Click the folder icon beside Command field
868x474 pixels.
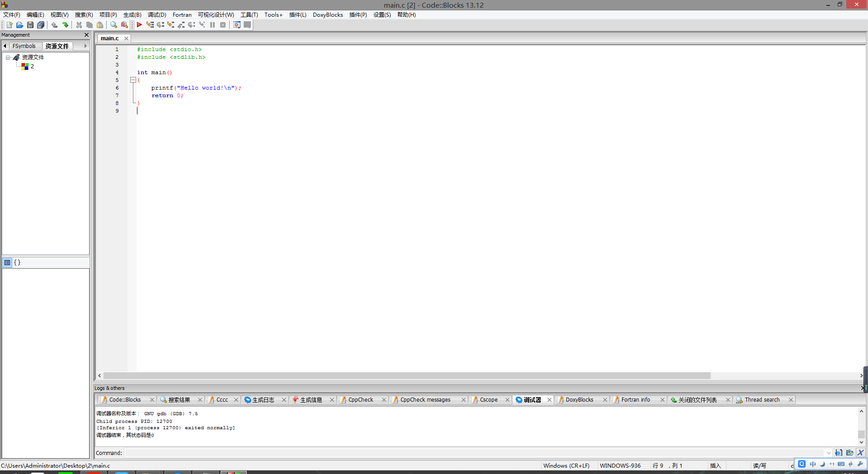(x=849, y=453)
